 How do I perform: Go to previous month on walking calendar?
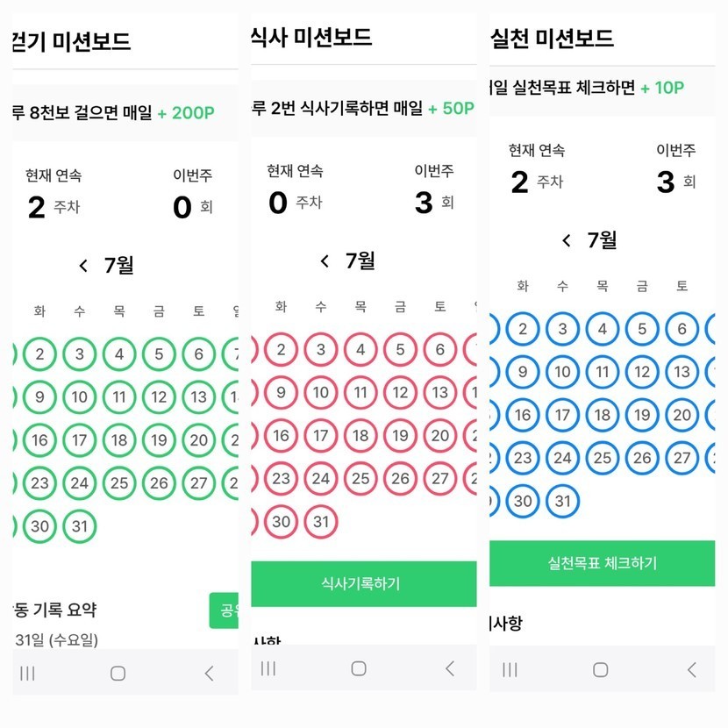coord(83,266)
